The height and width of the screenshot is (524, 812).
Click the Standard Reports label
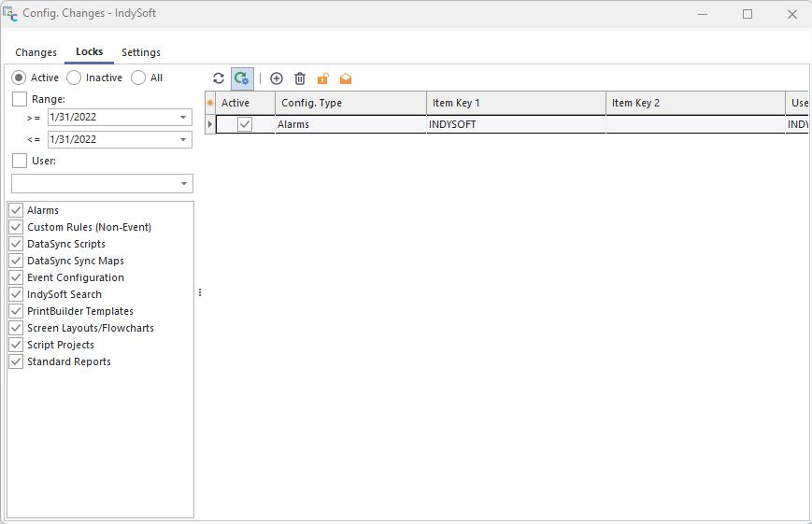pos(69,361)
